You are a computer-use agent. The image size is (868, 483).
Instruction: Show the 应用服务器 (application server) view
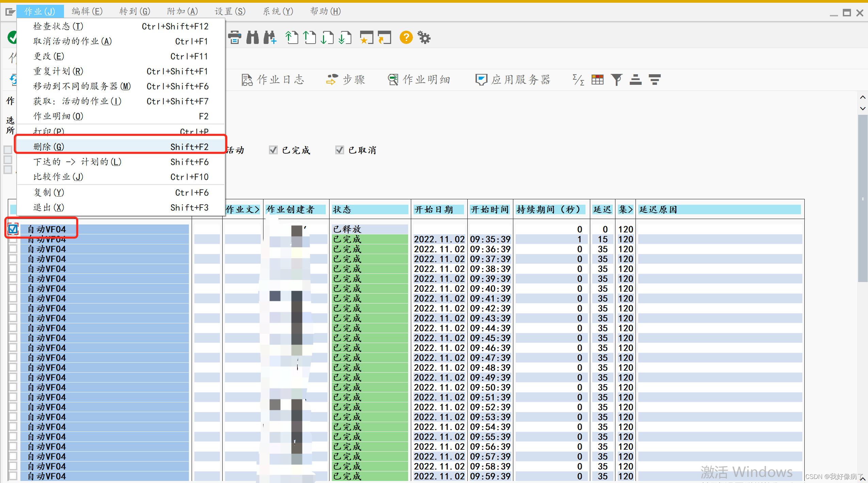tap(513, 79)
